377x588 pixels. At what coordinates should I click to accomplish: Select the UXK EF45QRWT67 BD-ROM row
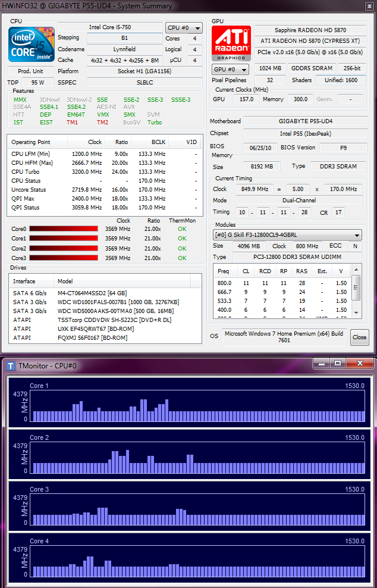[x=105, y=329]
